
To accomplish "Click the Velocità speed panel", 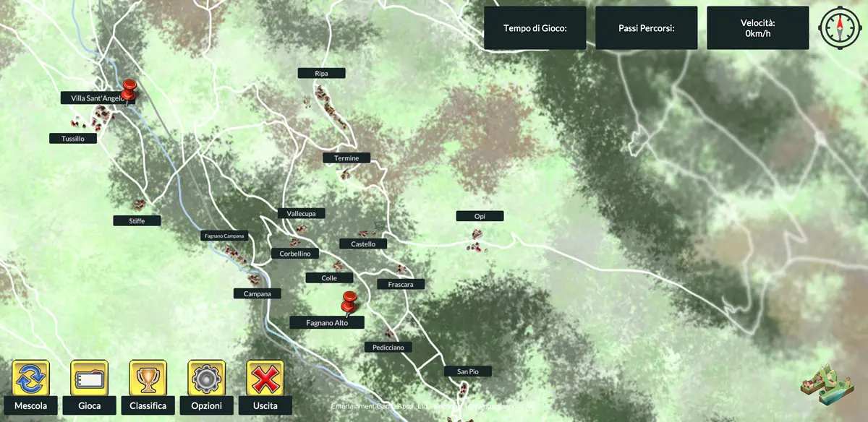I will pyautogui.click(x=757, y=28).
